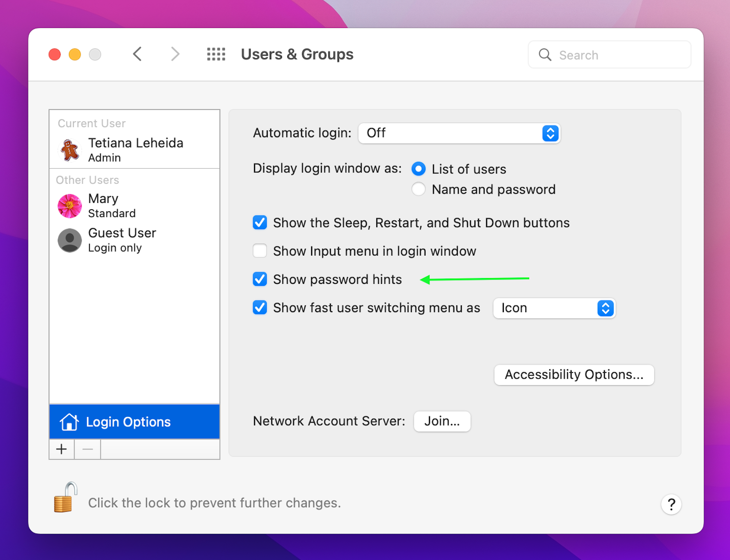The width and height of the screenshot is (730, 560).
Task: Click in the Search field
Action: point(609,55)
